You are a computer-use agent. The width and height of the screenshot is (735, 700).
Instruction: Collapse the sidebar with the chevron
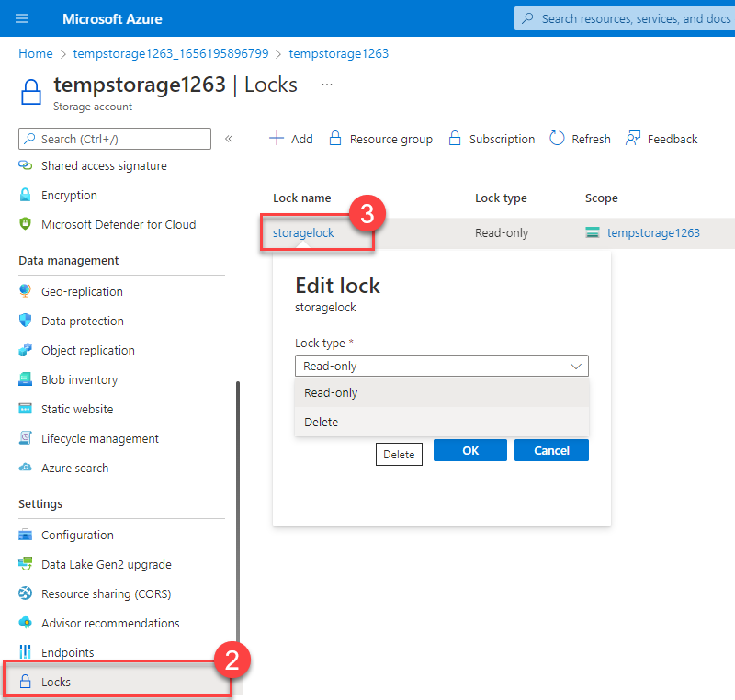point(229,141)
